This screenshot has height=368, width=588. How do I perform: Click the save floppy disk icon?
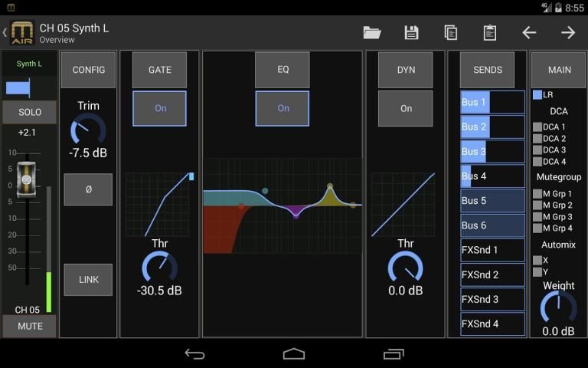[x=411, y=32]
